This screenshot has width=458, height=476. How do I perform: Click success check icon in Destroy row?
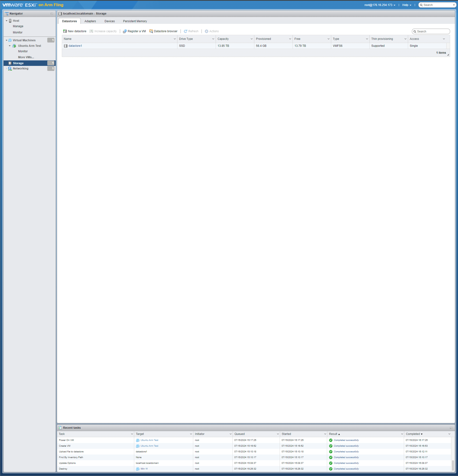click(331, 469)
